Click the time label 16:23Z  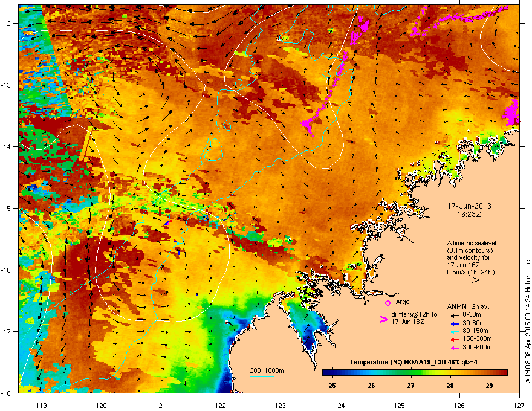point(469,215)
